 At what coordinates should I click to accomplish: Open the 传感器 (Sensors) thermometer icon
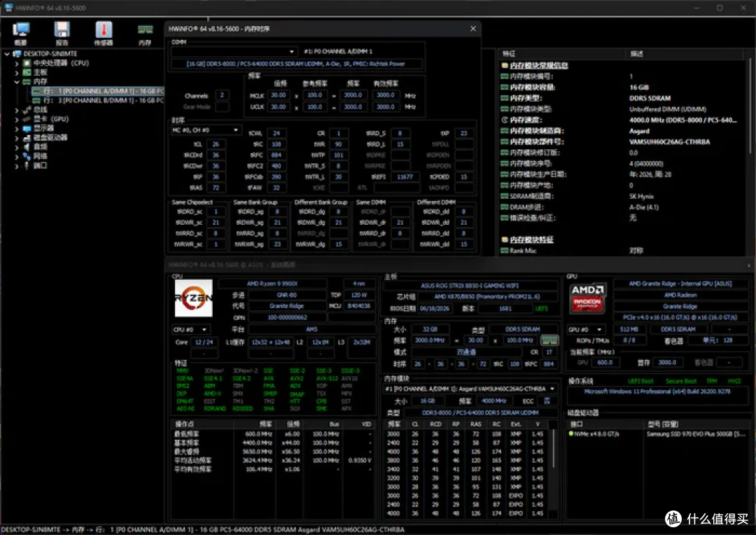point(103,33)
